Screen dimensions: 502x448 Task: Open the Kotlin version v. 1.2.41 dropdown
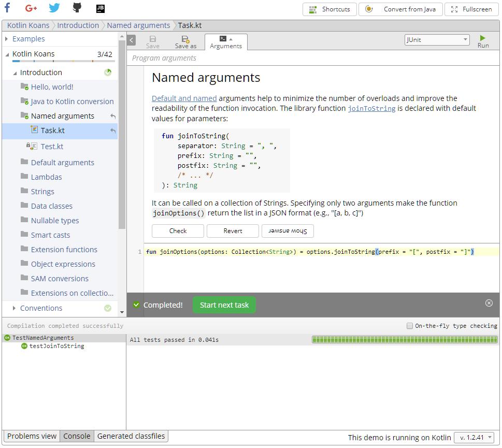[x=474, y=438]
